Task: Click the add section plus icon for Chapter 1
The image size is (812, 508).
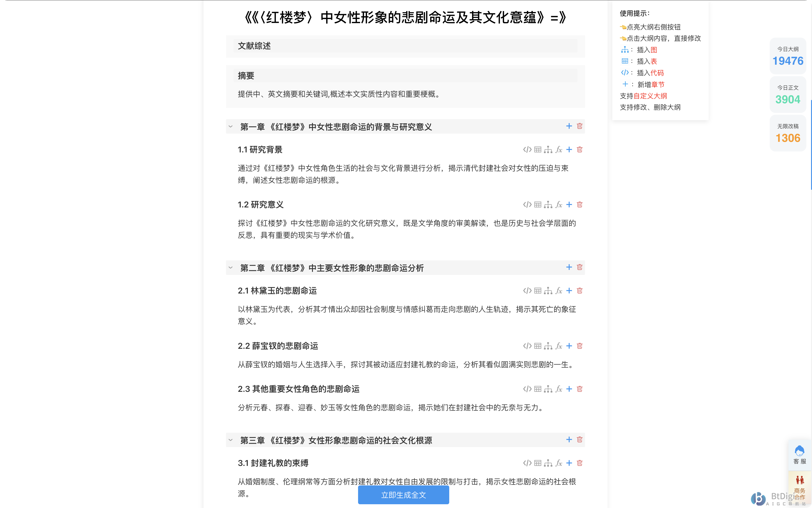Action: [x=569, y=126]
